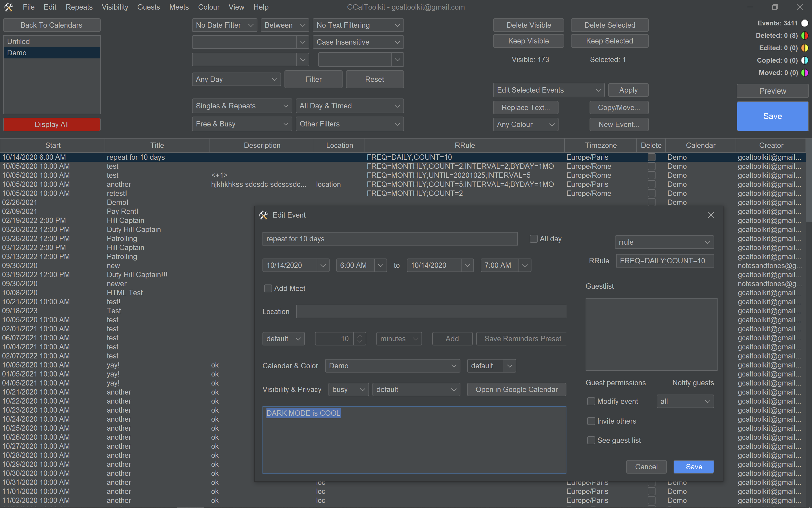The image size is (812, 508).
Task: Tick Delete checkbox for hjkhkhkss description row
Action: pos(651,185)
